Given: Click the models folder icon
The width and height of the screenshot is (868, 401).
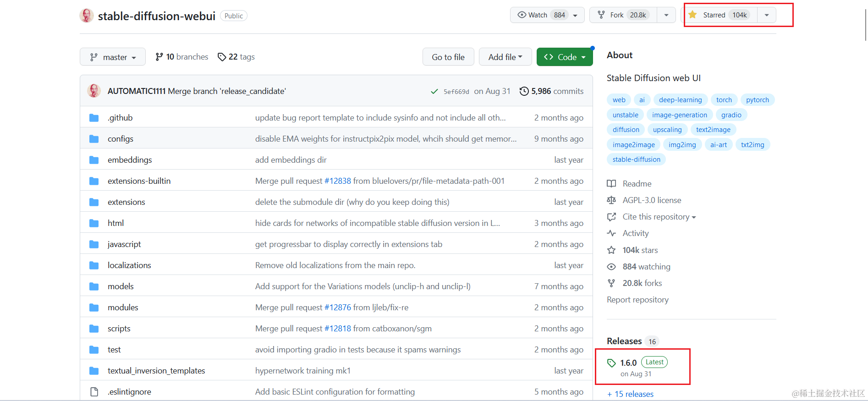Looking at the screenshot, I should [x=94, y=286].
